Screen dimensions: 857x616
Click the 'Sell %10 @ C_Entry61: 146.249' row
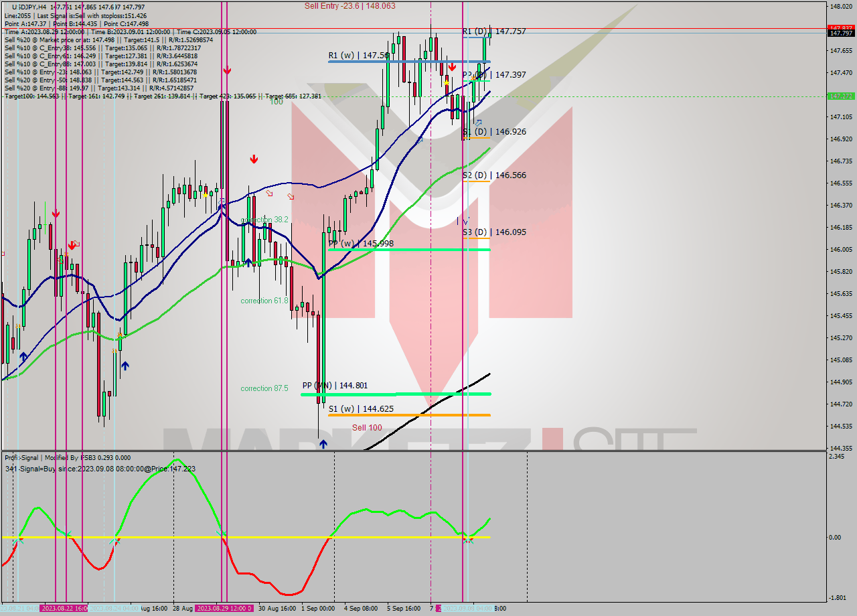tap(100, 56)
